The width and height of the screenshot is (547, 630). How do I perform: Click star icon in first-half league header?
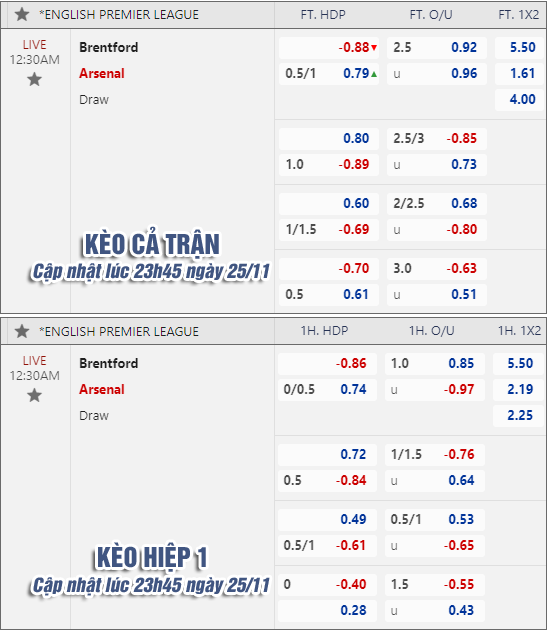point(22,331)
